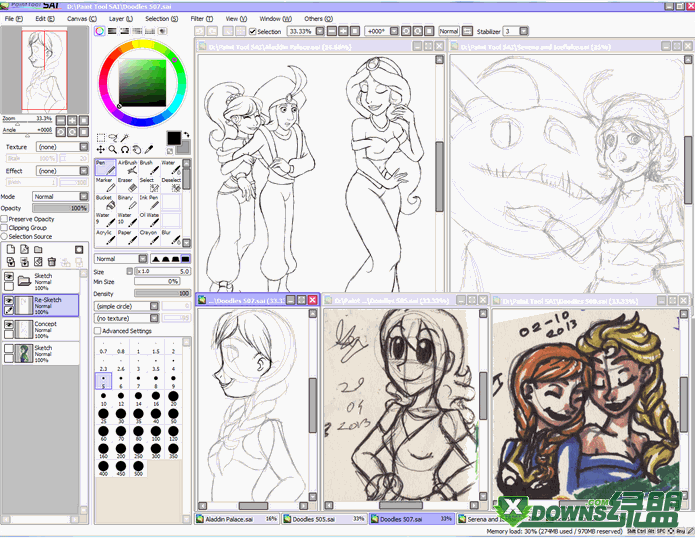Select the Crayon tool

click(x=149, y=237)
